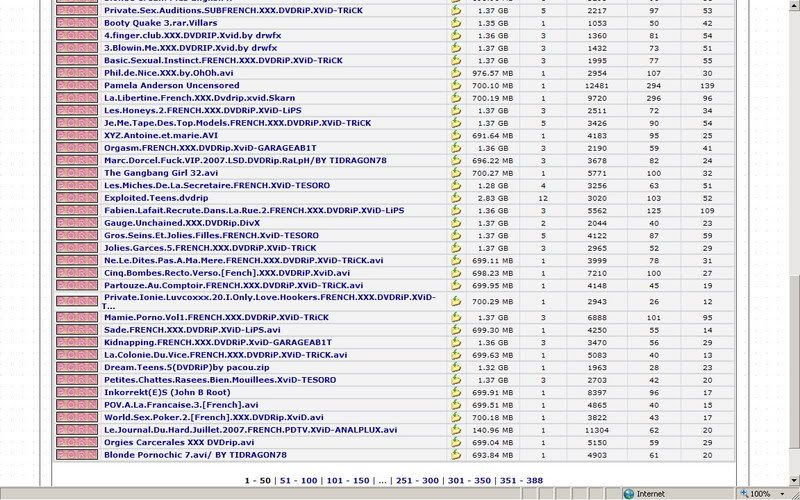
Task: Go to results page 301 - 350
Action: tap(469, 481)
